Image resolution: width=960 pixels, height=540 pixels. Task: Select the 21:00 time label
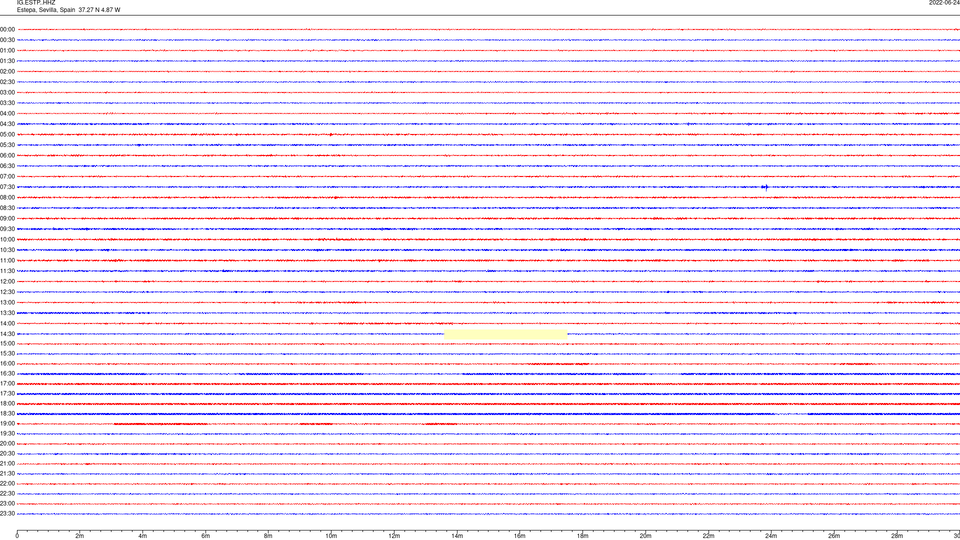[7, 464]
